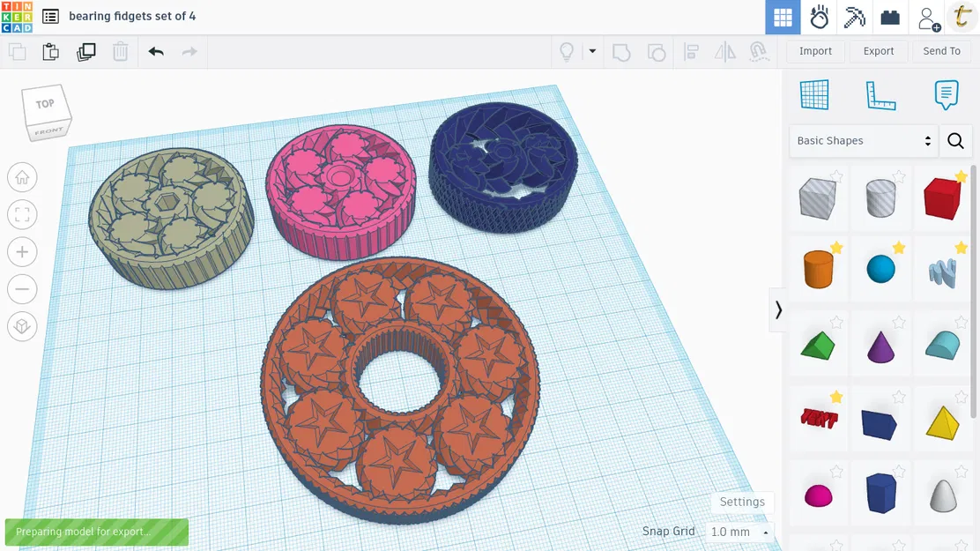Toggle hidden objects with the lightbulb

click(x=567, y=52)
